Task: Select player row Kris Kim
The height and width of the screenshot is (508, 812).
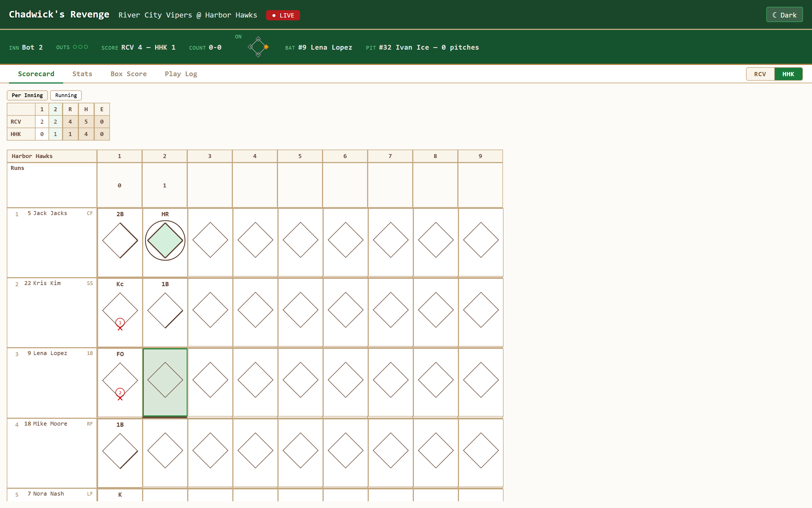Action: coord(52,313)
